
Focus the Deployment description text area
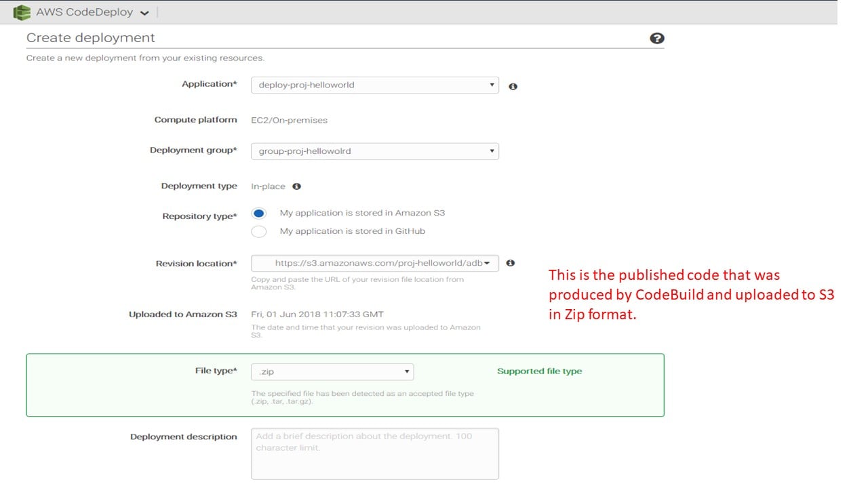click(374, 453)
